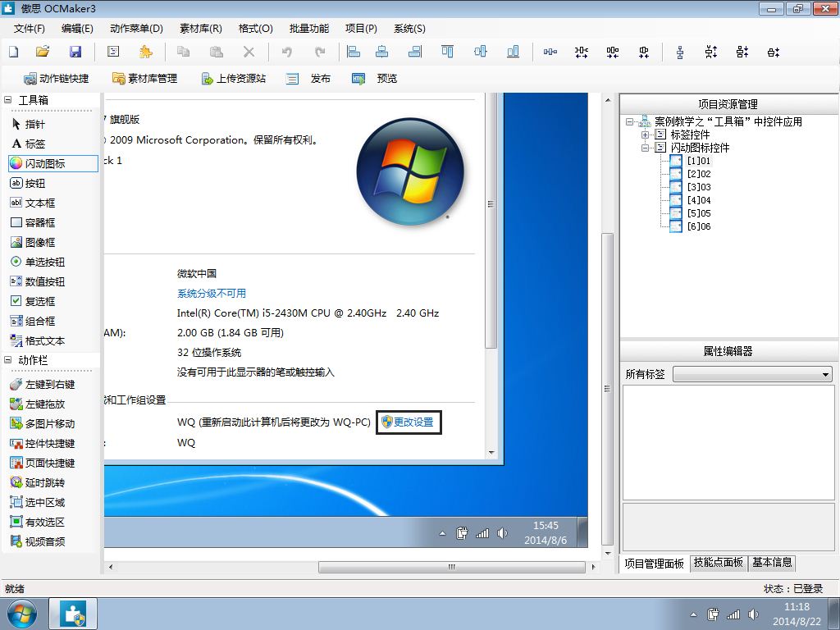Click the Copy toolbar icon

[183, 52]
